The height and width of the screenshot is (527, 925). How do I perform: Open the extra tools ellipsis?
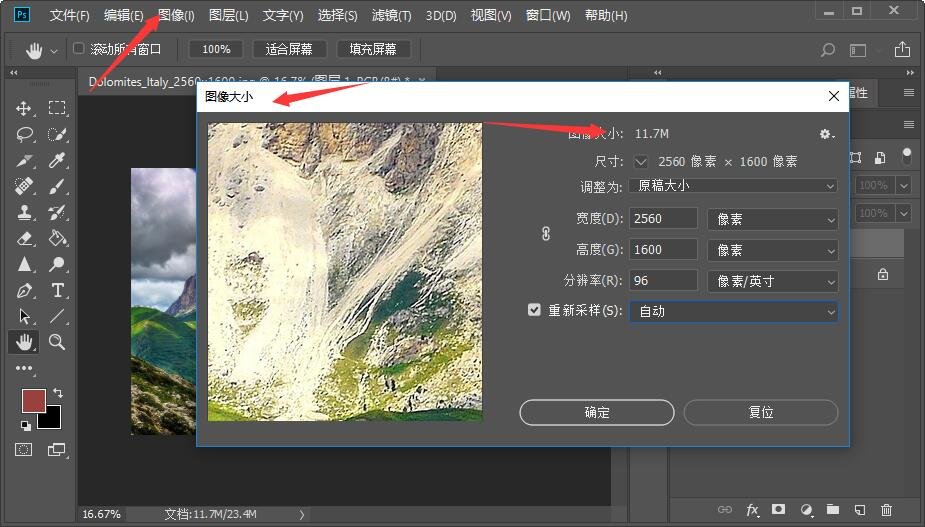24,368
